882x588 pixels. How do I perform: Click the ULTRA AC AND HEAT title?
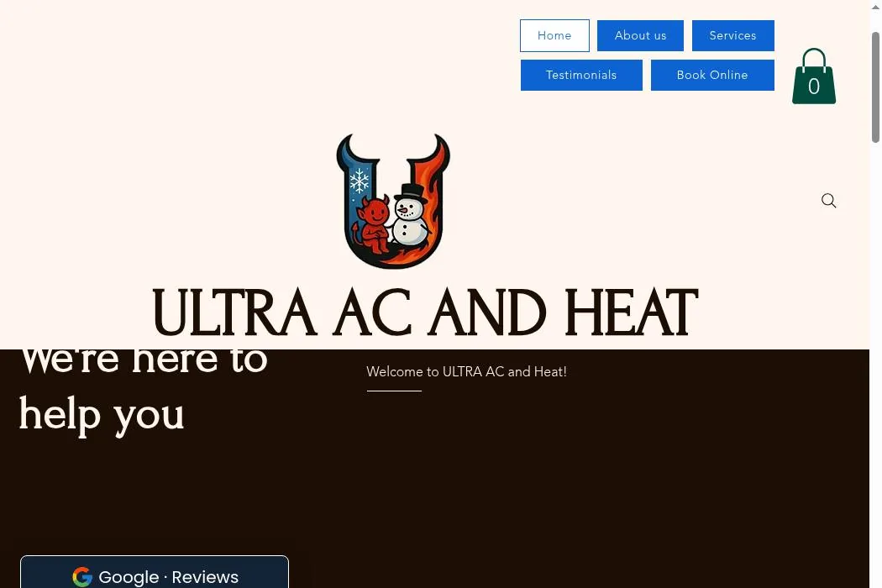coord(425,312)
